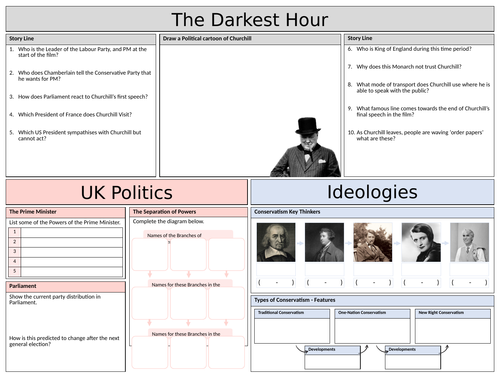Select question 5 about the US President

click(x=75, y=135)
